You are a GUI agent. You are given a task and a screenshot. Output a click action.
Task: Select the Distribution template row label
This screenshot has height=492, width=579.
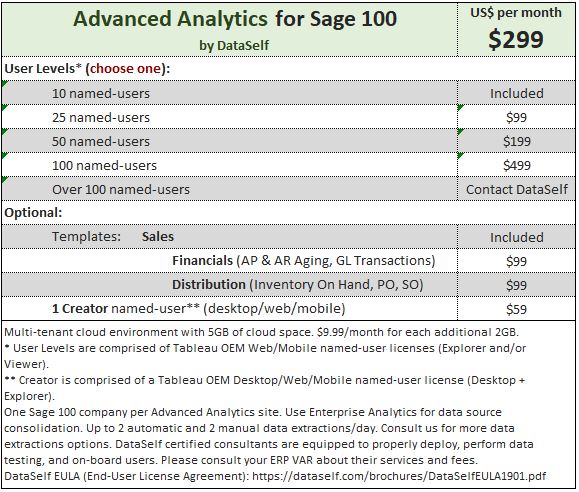pos(298,285)
